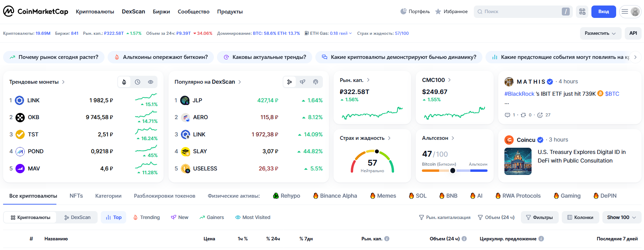644x250 pixels.
Task: Click the LINK coin icon in trending list
Action: [x=20, y=100]
